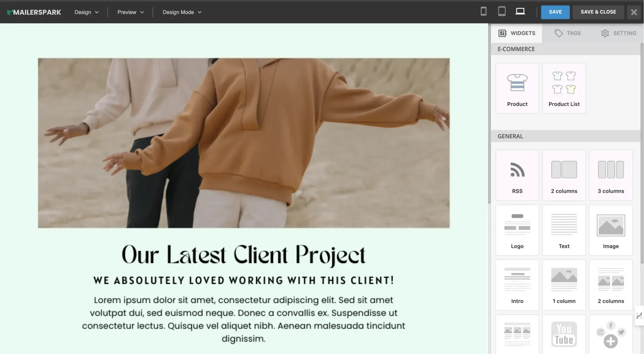Select the RSS widget

coord(517,175)
